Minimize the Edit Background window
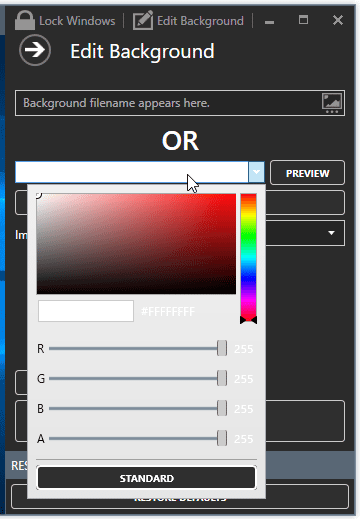Screen dimensions: 360x519 [x=269, y=22]
